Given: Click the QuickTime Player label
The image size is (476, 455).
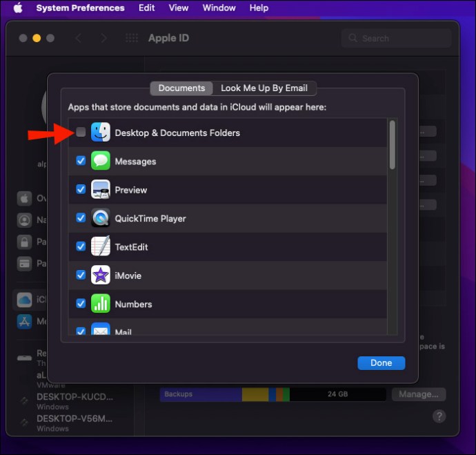Looking at the screenshot, I should 150,219.
